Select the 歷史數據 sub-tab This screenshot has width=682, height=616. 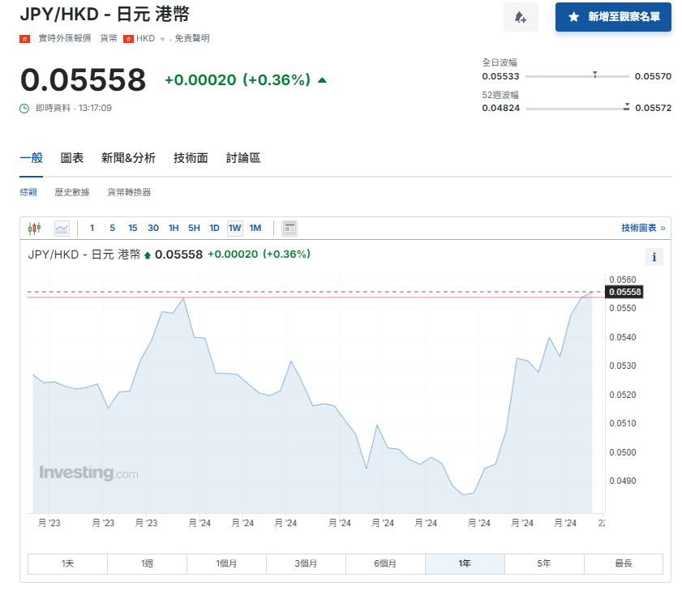73,192
